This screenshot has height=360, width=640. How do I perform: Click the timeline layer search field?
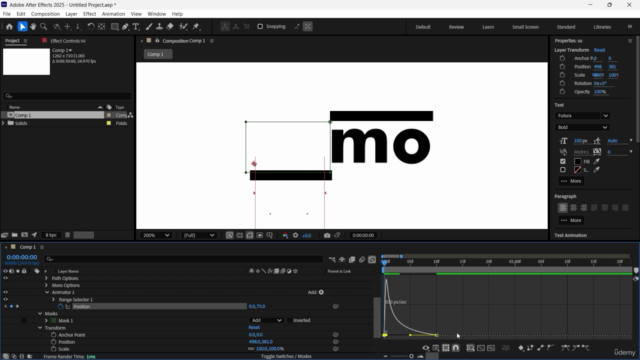(x=184, y=259)
